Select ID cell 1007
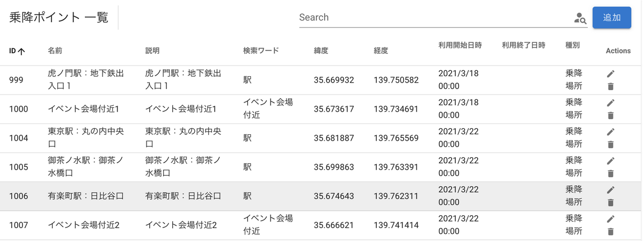Image resolution: width=644 pixels, height=241 pixels. 19,225
